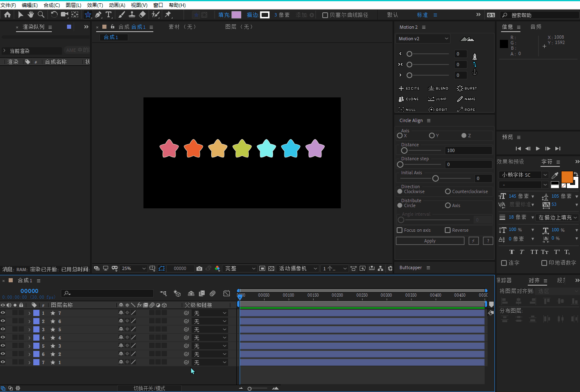Click the question mark help button in Circle Align

488,241
